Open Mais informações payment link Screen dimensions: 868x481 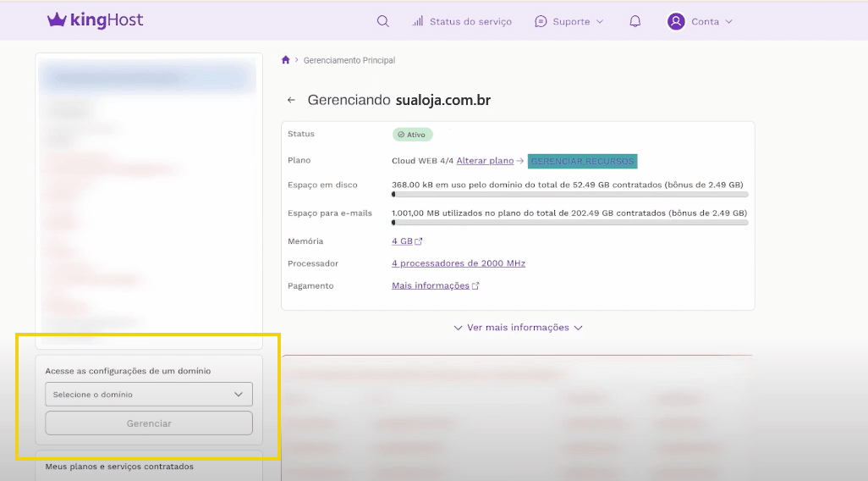pos(431,286)
